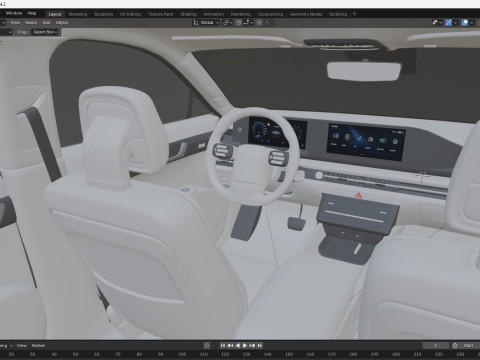
Task: Toggle auto keying record button
Action: [x=207, y=346]
